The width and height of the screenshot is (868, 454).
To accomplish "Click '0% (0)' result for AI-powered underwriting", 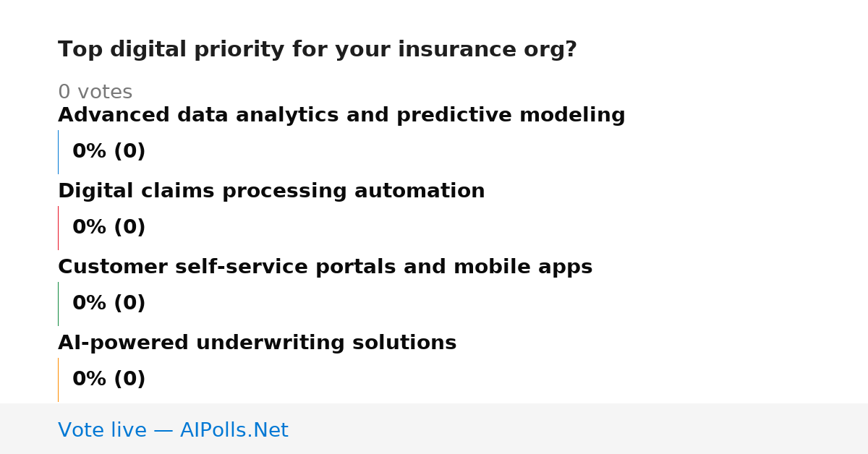I will 109,380.
